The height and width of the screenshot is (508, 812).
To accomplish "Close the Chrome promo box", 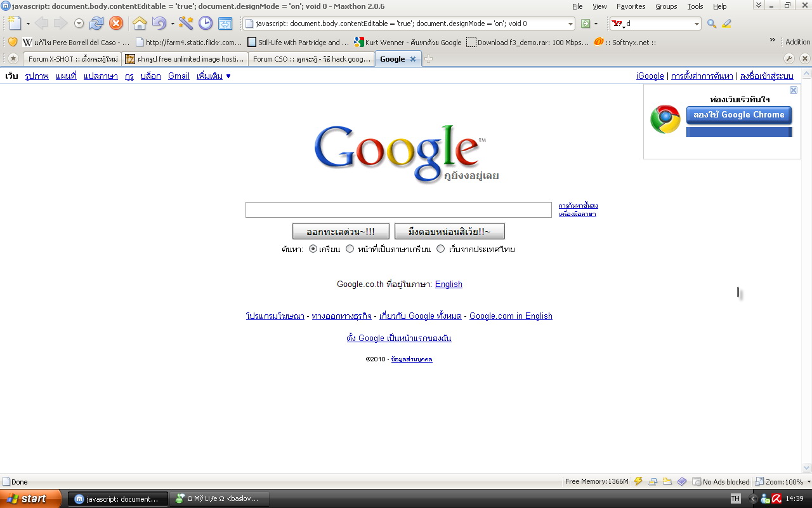I will coord(794,90).
